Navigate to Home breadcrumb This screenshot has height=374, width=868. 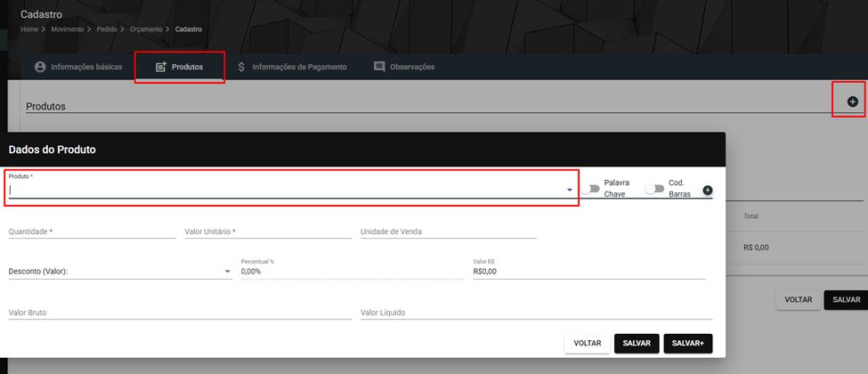[x=28, y=28]
